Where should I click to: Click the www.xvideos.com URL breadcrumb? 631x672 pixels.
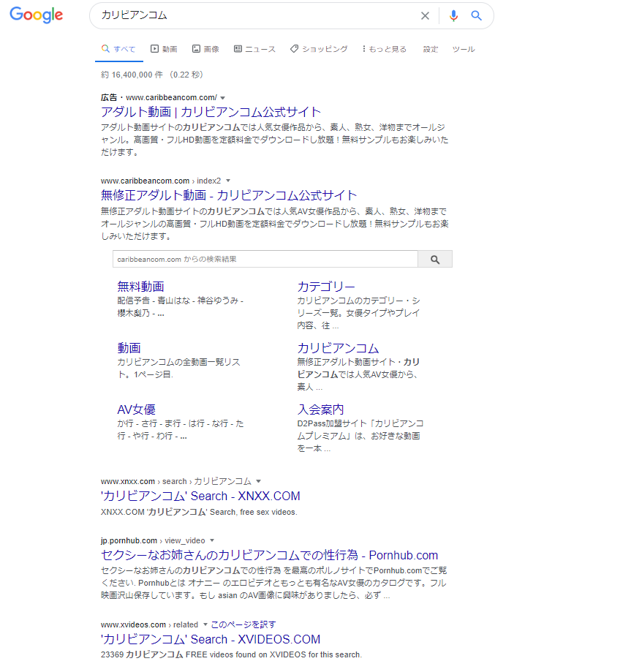pos(149,625)
